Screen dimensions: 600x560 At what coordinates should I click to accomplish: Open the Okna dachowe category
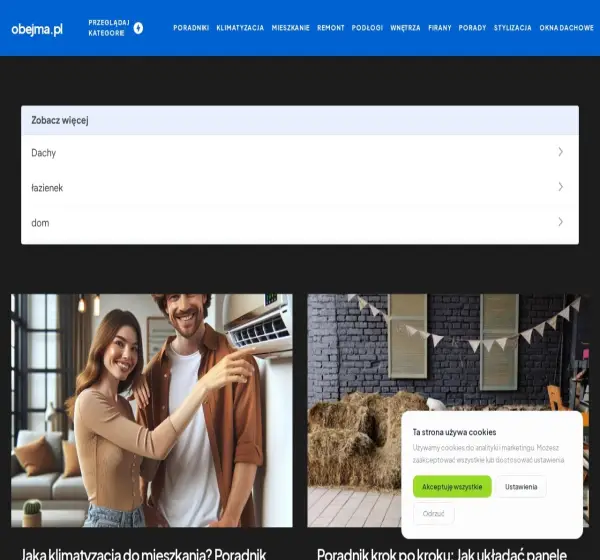566,28
